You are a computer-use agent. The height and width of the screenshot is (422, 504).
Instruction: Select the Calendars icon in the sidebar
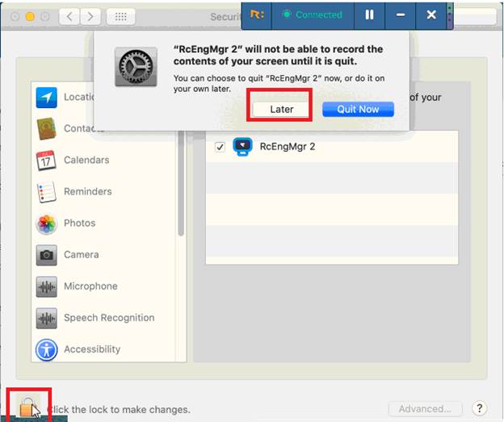pyautogui.click(x=47, y=160)
